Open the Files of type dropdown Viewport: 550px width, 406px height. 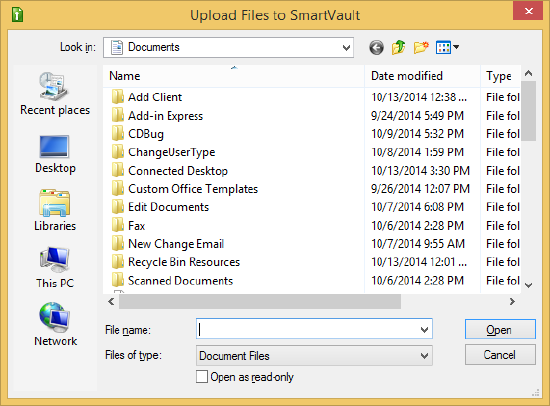pos(314,356)
